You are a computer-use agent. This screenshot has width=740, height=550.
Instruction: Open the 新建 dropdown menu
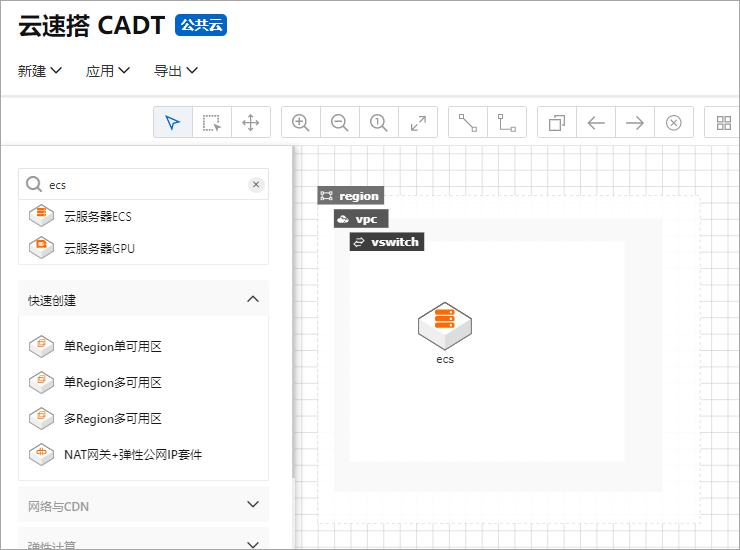coord(40,71)
